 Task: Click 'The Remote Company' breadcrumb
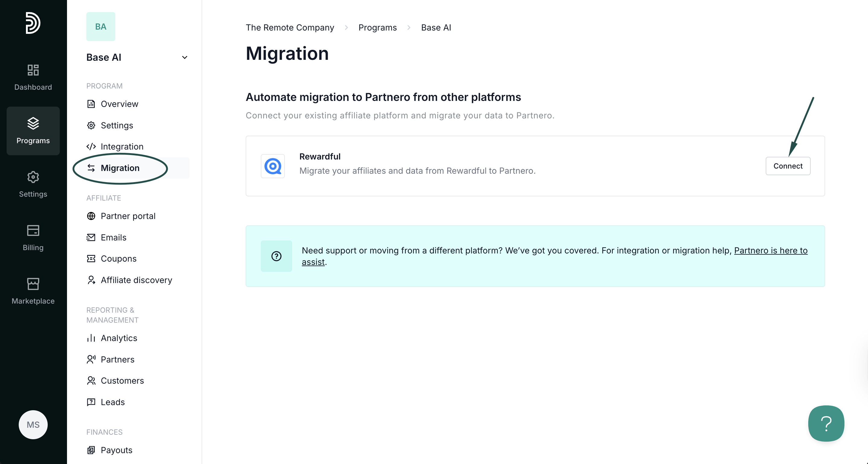(290, 28)
